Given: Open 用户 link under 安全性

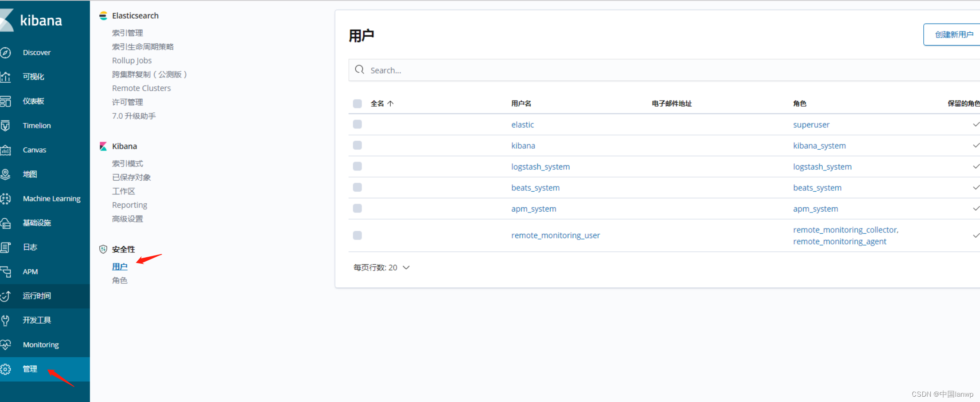Looking at the screenshot, I should click(x=120, y=267).
